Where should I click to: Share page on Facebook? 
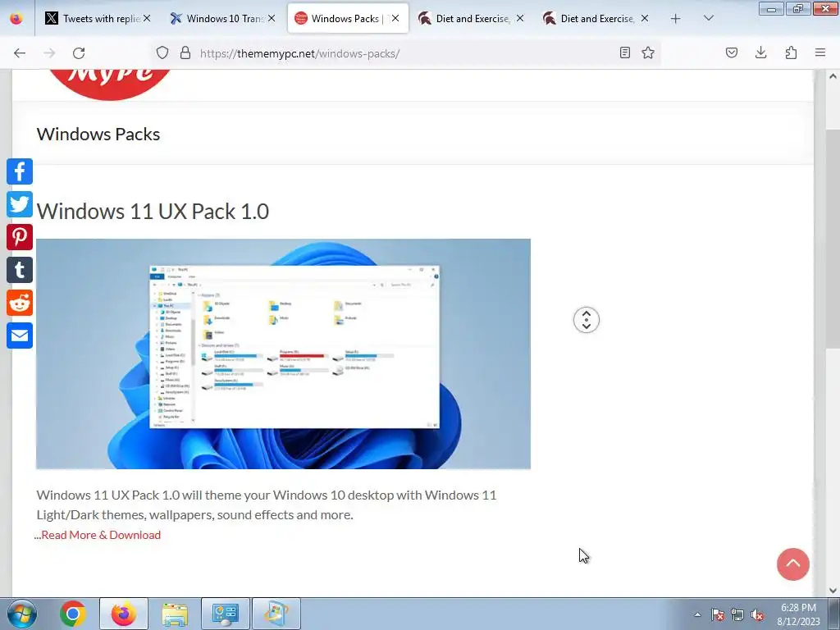(x=20, y=171)
